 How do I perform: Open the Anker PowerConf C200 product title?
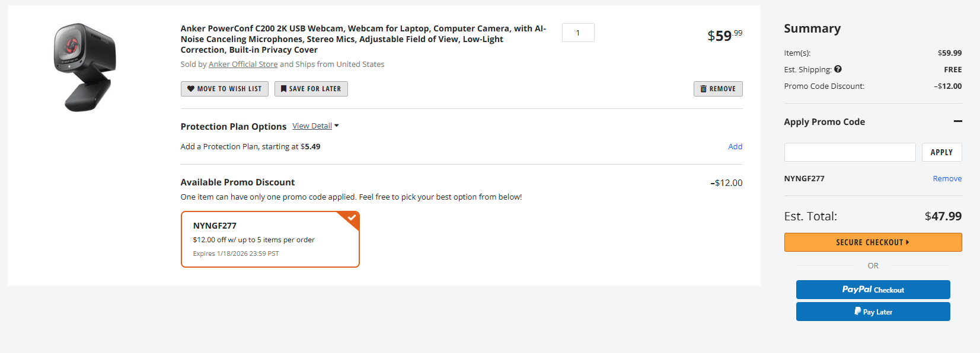point(363,39)
